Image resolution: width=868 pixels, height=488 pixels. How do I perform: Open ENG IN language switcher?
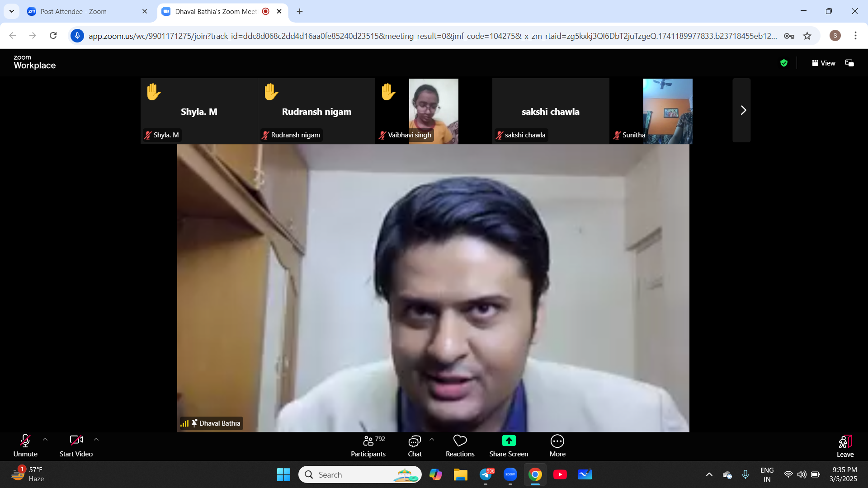click(767, 474)
